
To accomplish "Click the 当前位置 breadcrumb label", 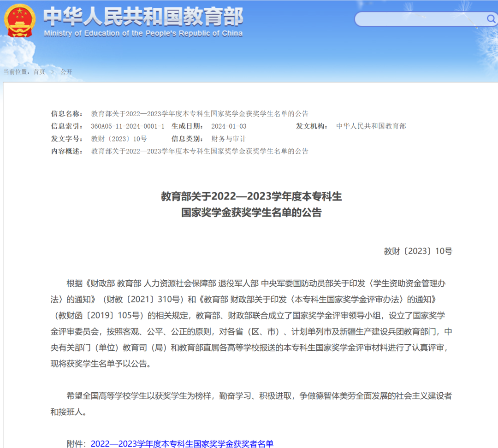I will coord(17,72).
